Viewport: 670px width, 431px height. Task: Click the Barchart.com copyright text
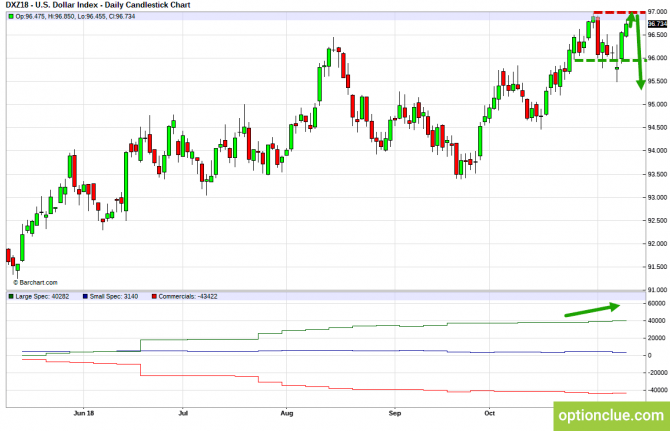point(35,283)
